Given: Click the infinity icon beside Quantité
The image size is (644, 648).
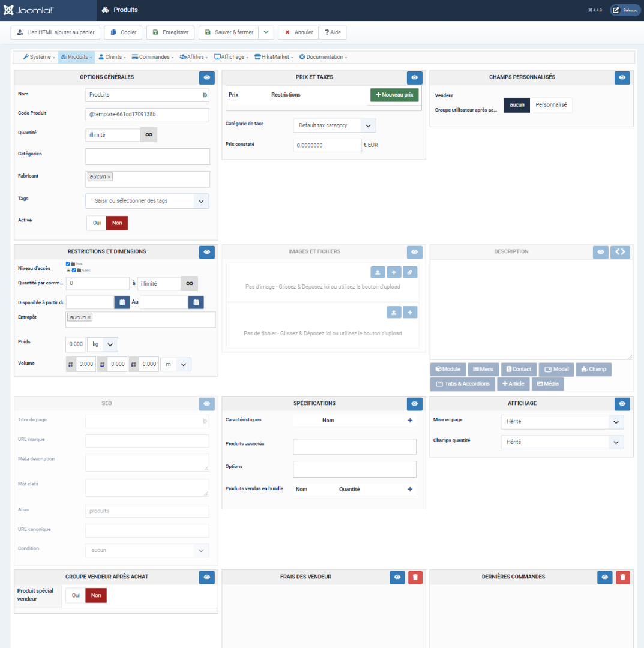Looking at the screenshot, I should pyautogui.click(x=149, y=135).
